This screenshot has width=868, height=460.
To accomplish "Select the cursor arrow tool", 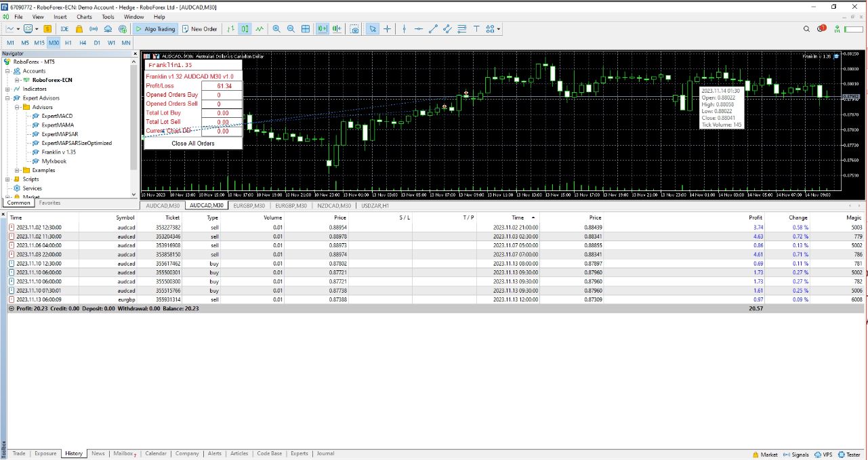I will [372, 29].
